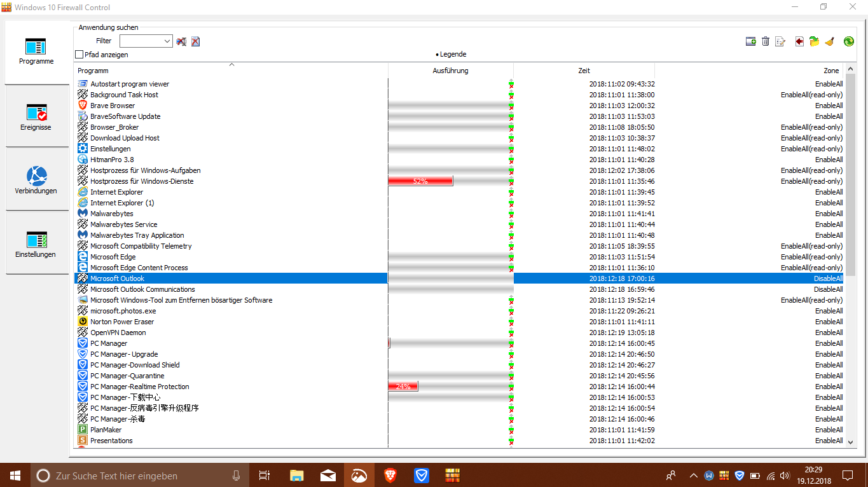Screen dimensions: 868x487
Task: Click the Browser_Broker time 2018:11:08 18:05:50
Action: tap(622, 127)
